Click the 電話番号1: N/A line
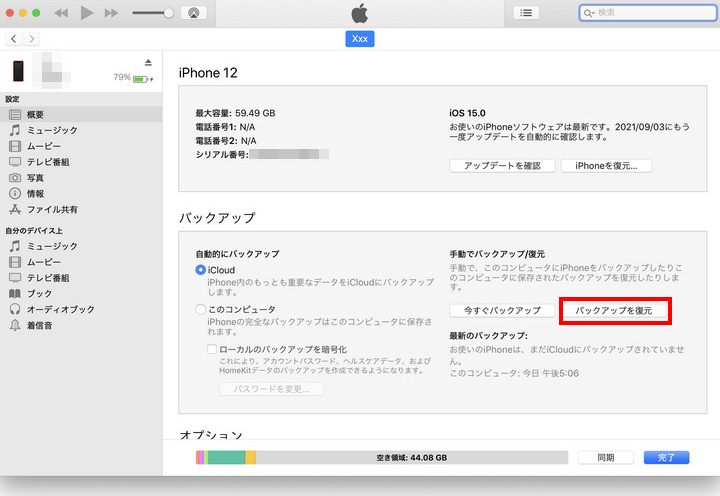Viewport: 720px width, 496px height. pyautogui.click(x=225, y=127)
